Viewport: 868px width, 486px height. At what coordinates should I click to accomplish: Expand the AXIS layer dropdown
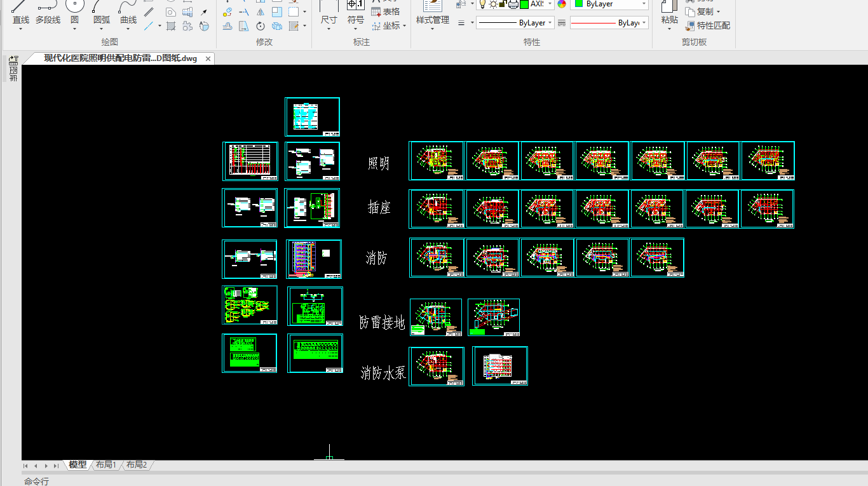tap(550, 4)
